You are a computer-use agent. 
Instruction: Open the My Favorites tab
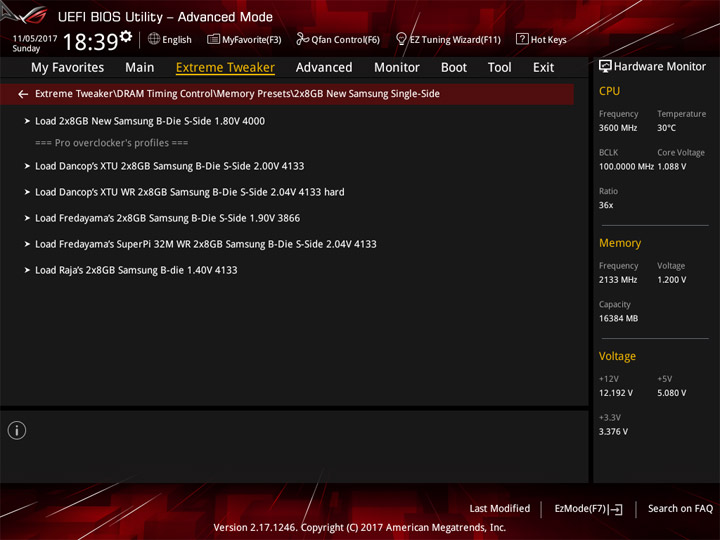pos(68,68)
